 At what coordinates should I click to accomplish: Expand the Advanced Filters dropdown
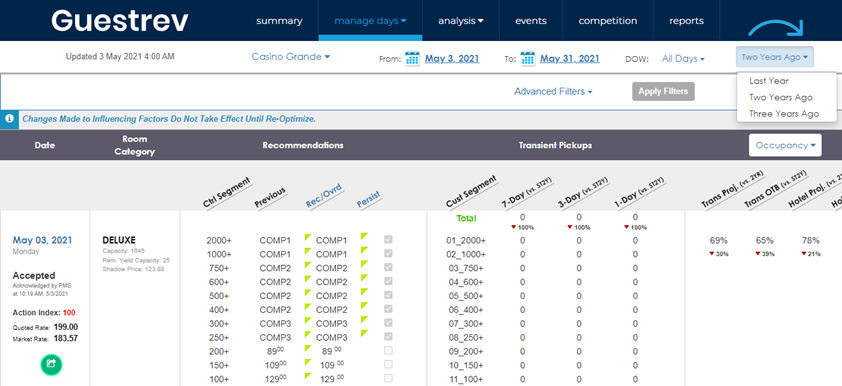[x=553, y=91]
